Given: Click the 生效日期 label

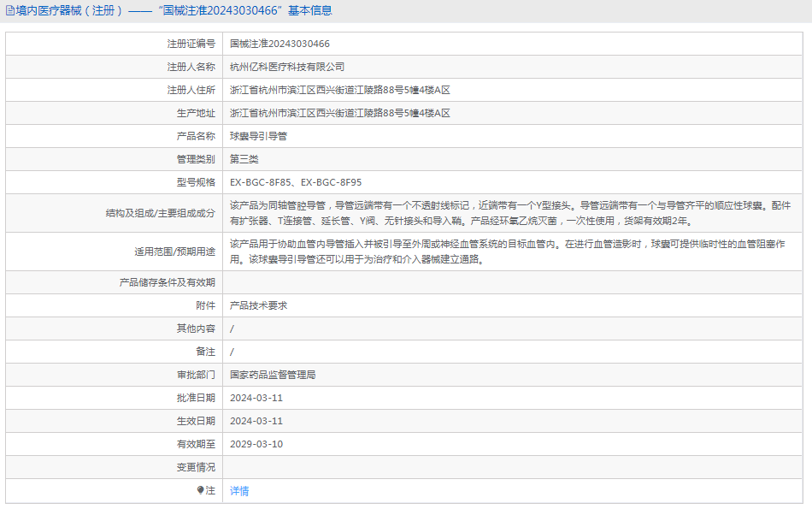Looking at the screenshot, I should point(196,421).
